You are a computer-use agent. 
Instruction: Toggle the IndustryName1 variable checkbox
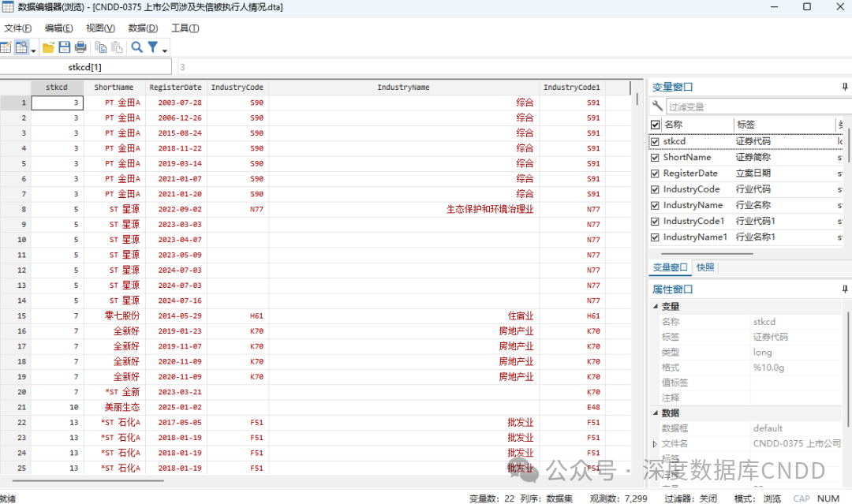tap(655, 237)
